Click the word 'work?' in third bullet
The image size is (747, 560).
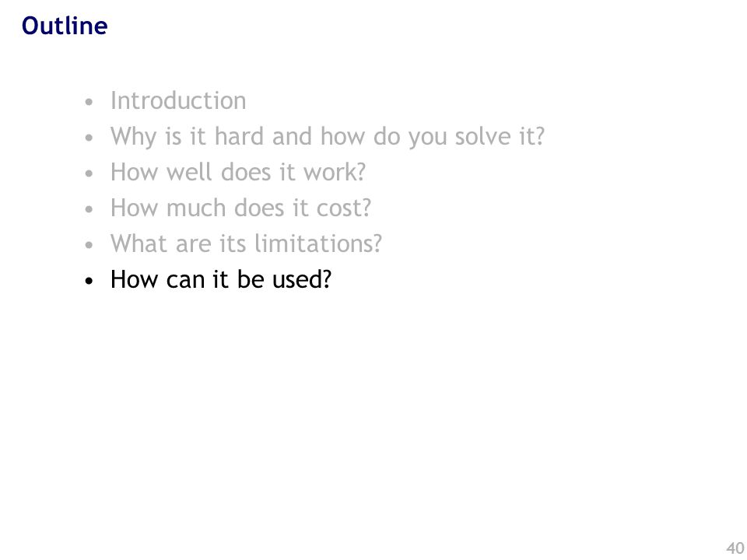(x=335, y=172)
